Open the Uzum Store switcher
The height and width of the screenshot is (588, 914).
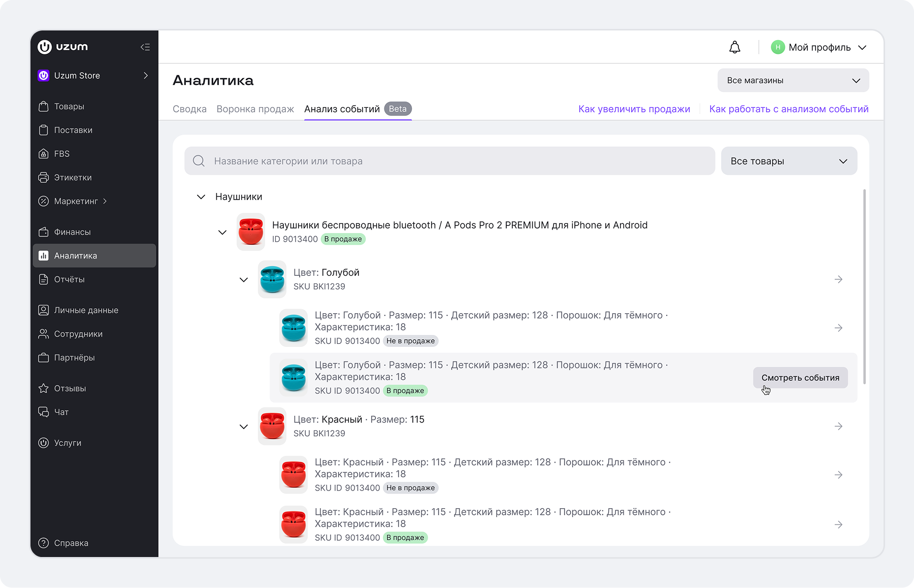(x=94, y=76)
